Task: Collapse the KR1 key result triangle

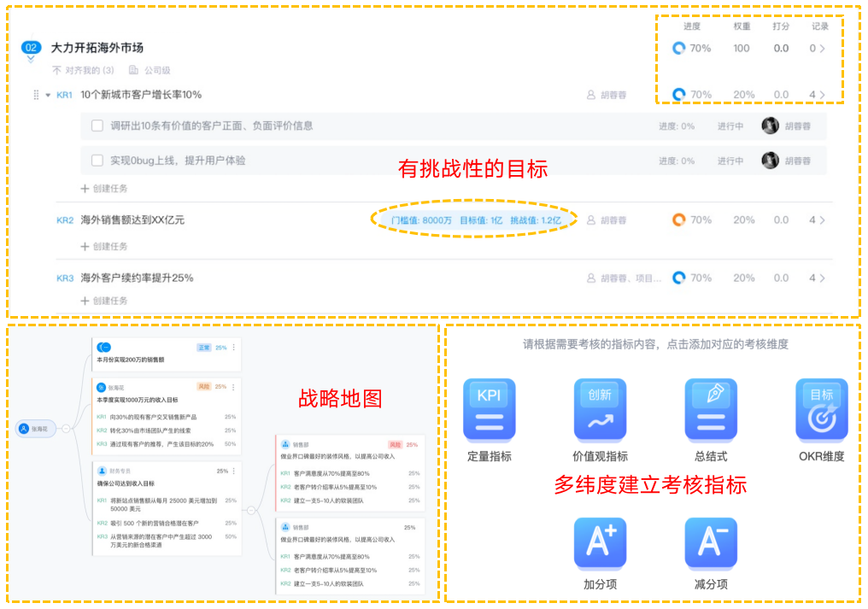Action: tap(48, 95)
